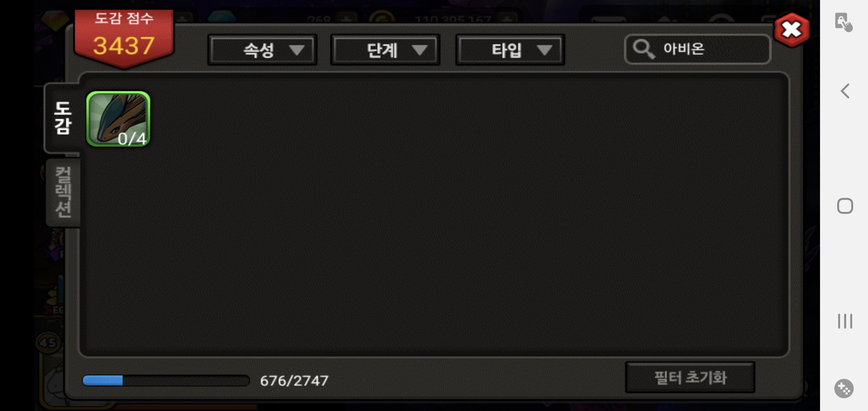Image resolution: width=868 pixels, height=411 pixels.
Task: Tap the Android back arrow
Action: point(845,91)
